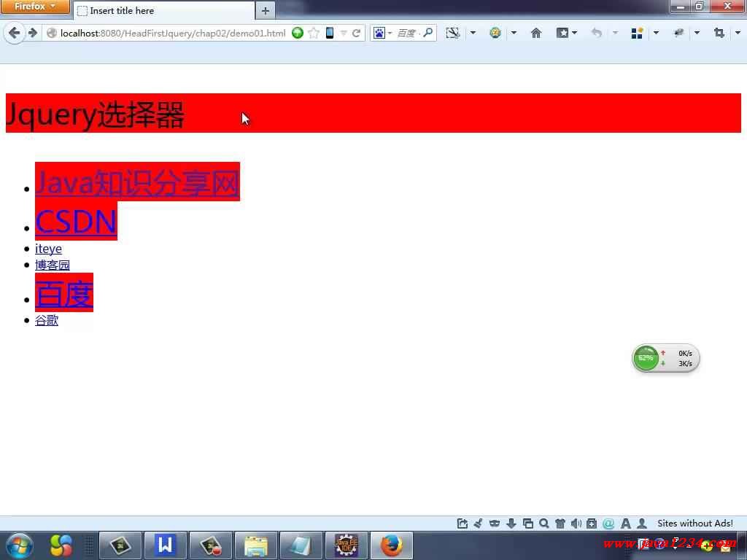The image size is (747, 560).
Task: Click the green 62% network speed widget
Action: pyautogui.click(x=665, y=358)
